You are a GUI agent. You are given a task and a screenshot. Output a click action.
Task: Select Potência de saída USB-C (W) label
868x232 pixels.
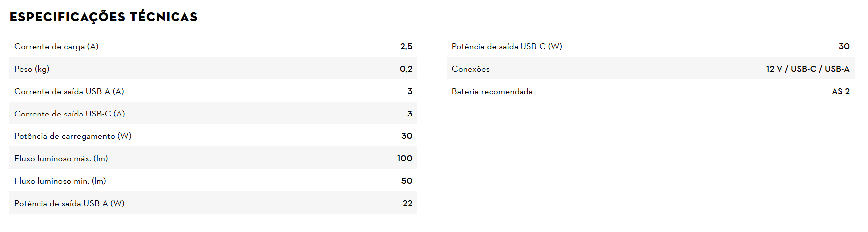pos(507,46)
